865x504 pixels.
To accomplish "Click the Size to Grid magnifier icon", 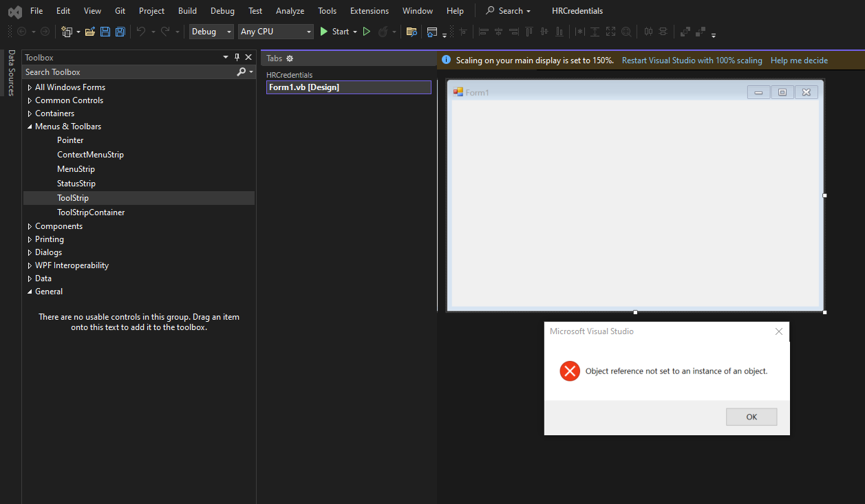I will click(x=626, y=32).
